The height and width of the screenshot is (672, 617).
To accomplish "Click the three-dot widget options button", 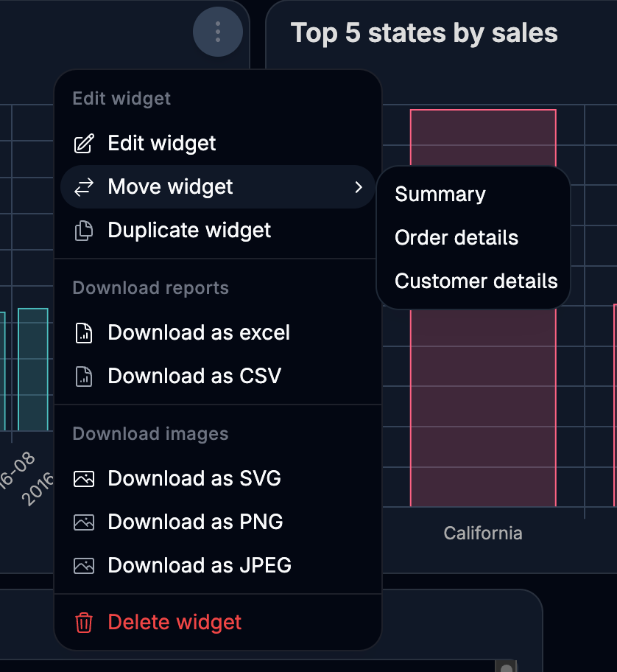I will tap(217, 32).
